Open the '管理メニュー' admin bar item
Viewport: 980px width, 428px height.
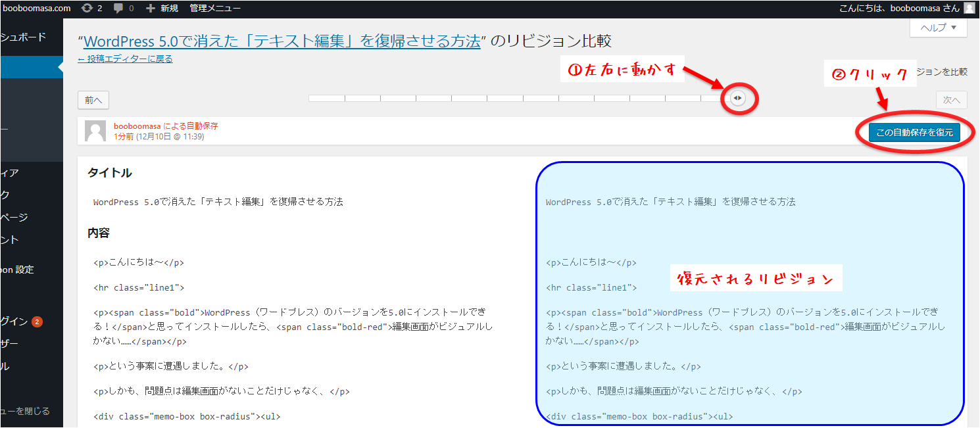(x=215, y=9)
